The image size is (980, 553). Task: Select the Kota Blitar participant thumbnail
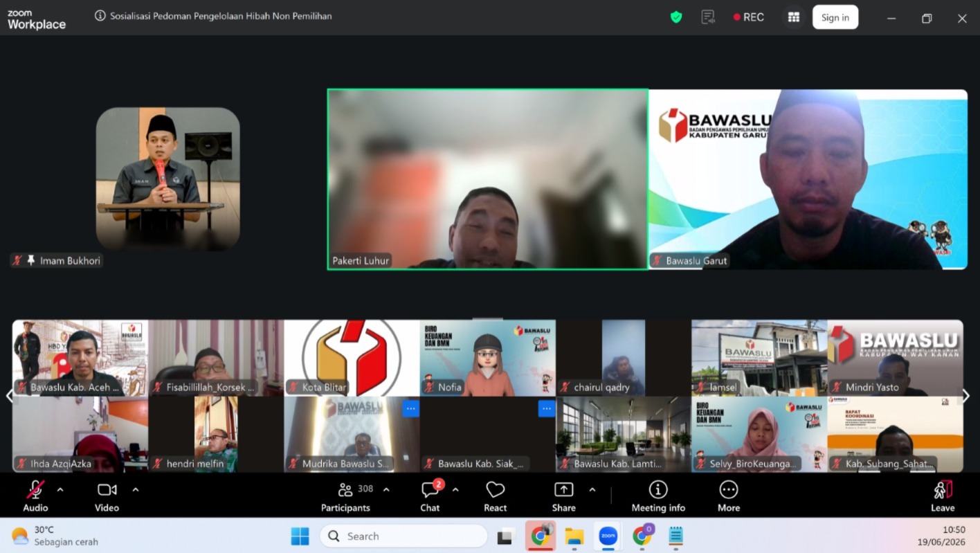coord(352,358)
